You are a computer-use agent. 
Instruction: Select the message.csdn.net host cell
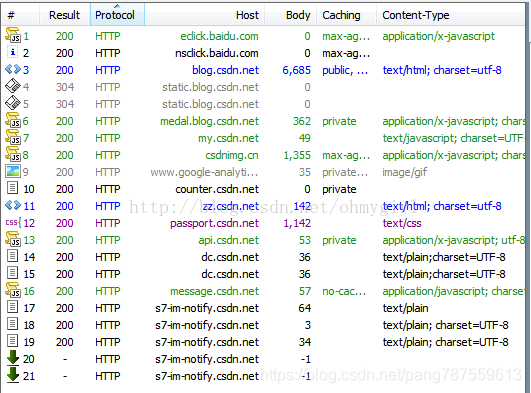215,291
